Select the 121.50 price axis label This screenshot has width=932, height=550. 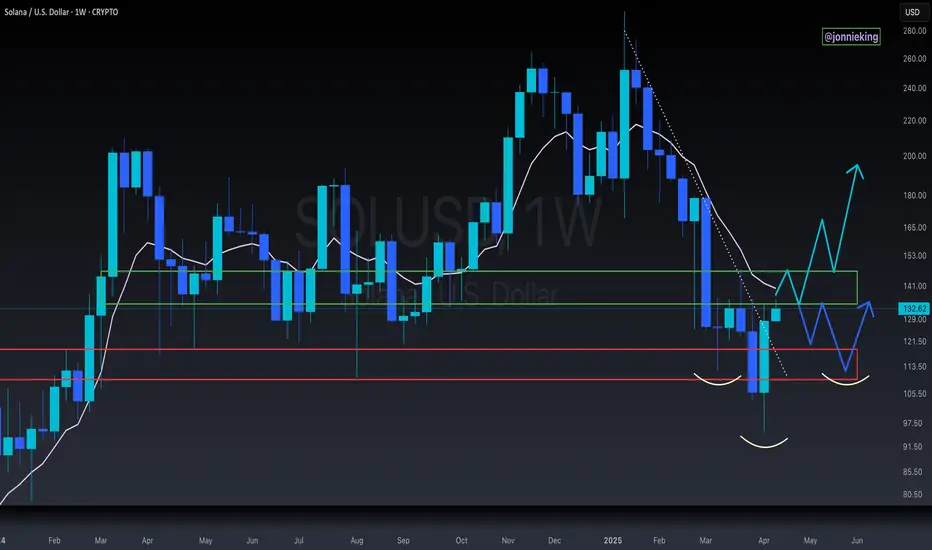pyautogui.click(x=914, y=342)
